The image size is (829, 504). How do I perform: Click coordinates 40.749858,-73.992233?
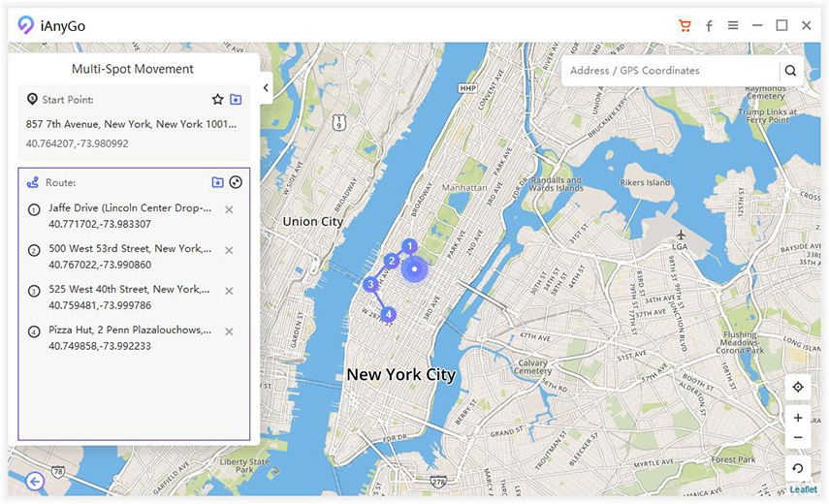coord(100,346)
